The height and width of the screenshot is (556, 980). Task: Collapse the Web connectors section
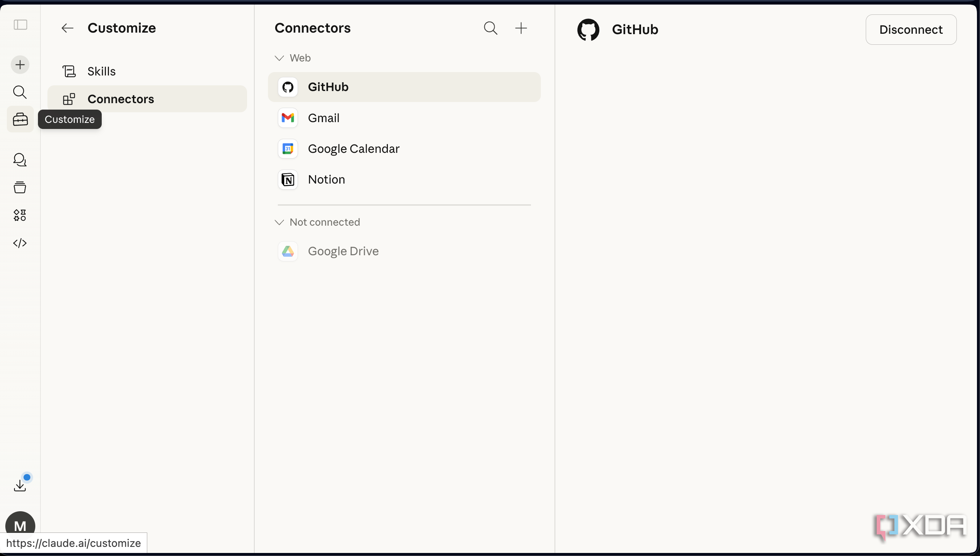(279, 58)
